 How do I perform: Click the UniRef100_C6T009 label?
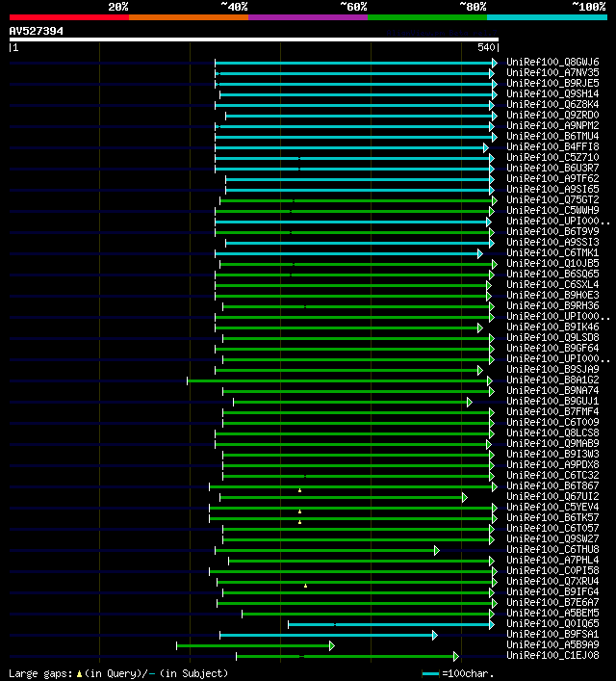[x=552, y=422]
